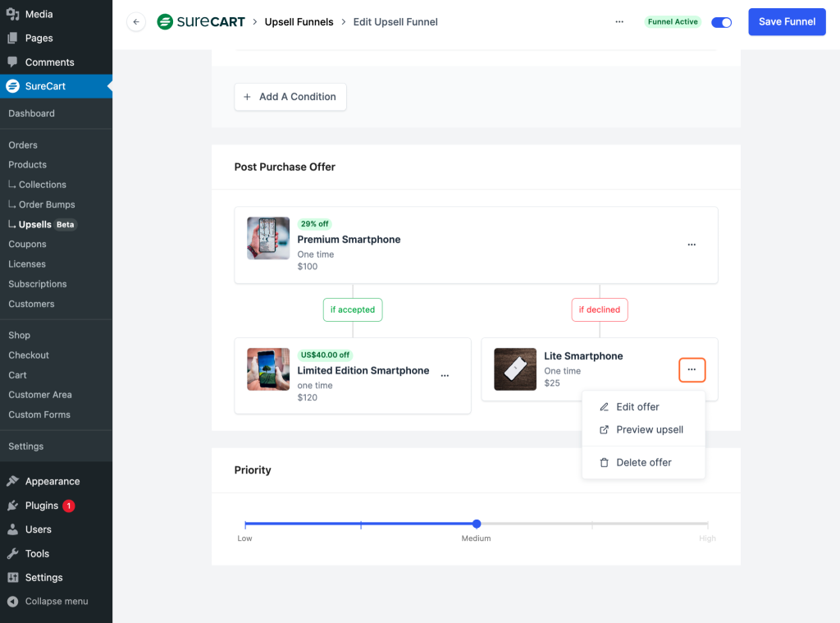The width and height of the screenshot is (840, 623).
Task: Go to Coupons in sidebar menu
Action: [27, 245]
